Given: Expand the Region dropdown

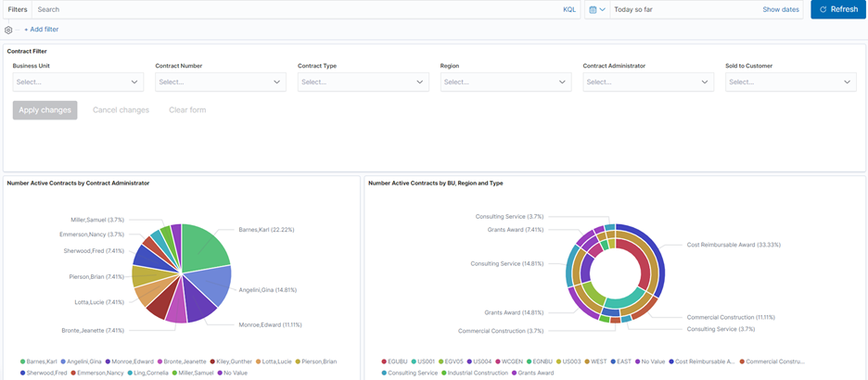Looking at the screenshot, I should pos(506,82).
